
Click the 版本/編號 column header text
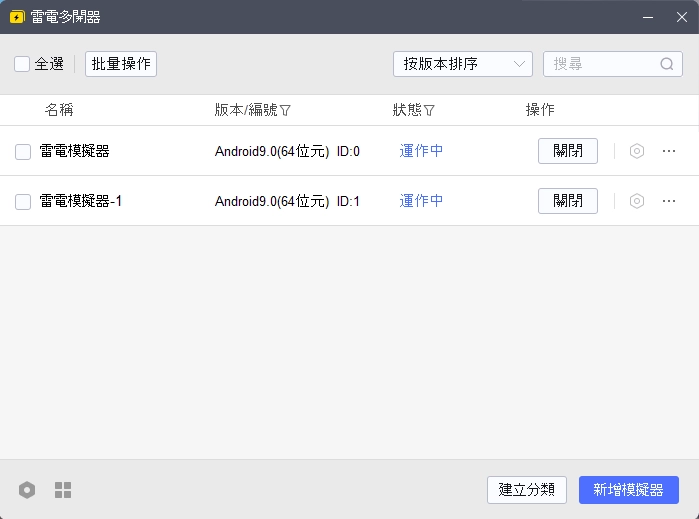coord(246,110)
